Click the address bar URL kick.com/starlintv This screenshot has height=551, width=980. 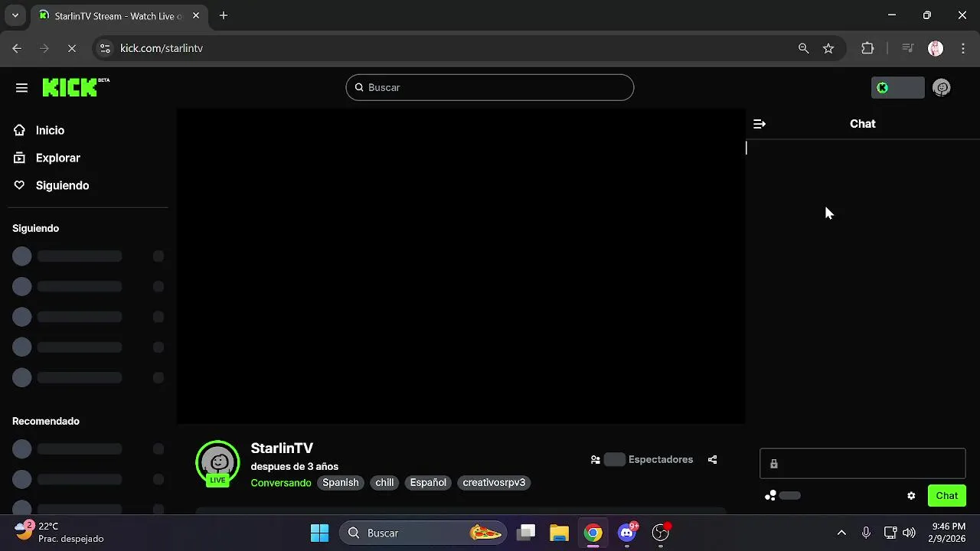(x=162, y=48)
